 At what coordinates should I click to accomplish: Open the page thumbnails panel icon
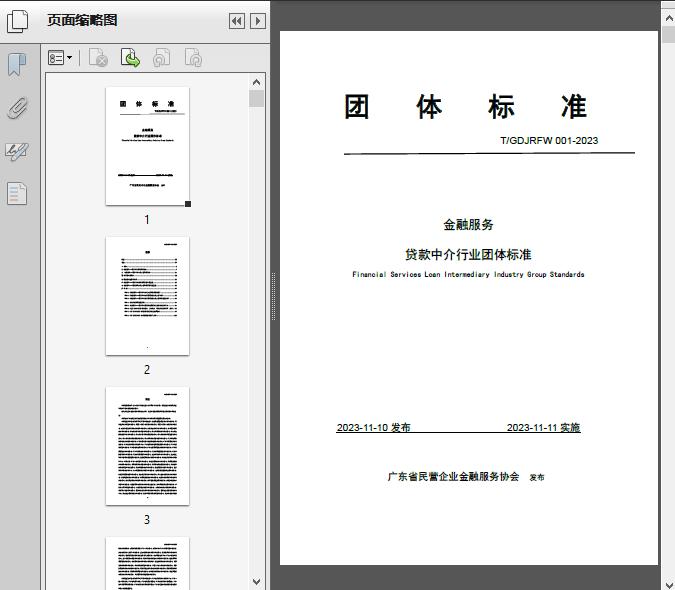pos(18,21)
